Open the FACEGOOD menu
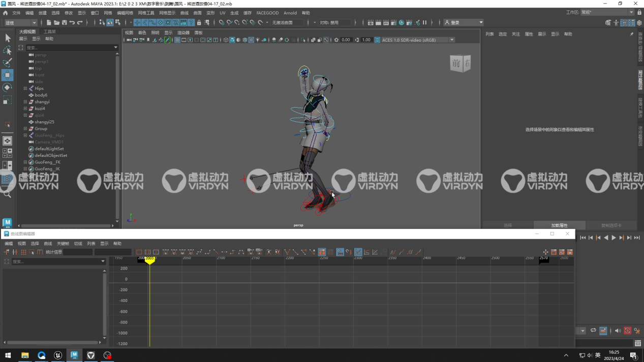 click(267, 13)
